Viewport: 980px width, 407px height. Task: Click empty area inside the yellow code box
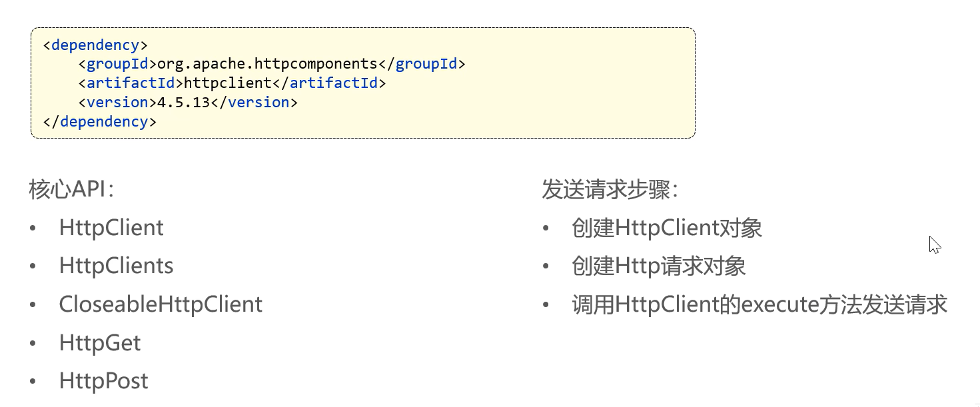(x=533, y=93)
